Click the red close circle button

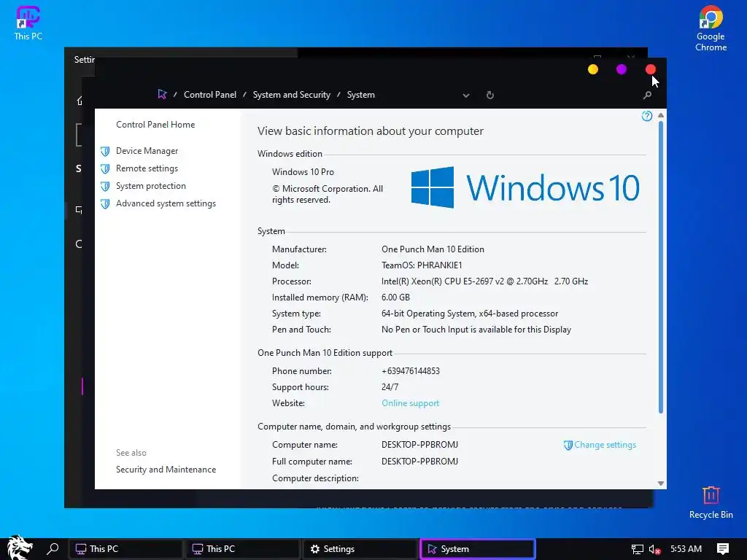pyautogui.click(x=650, y=69)
